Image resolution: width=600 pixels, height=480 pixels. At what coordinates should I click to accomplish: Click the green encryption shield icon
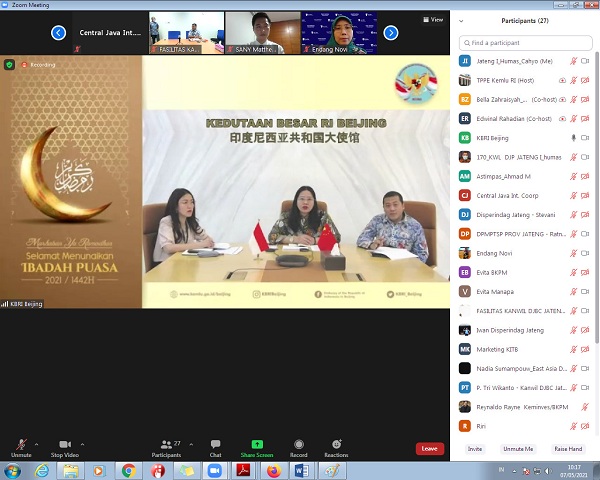[10, 65]
